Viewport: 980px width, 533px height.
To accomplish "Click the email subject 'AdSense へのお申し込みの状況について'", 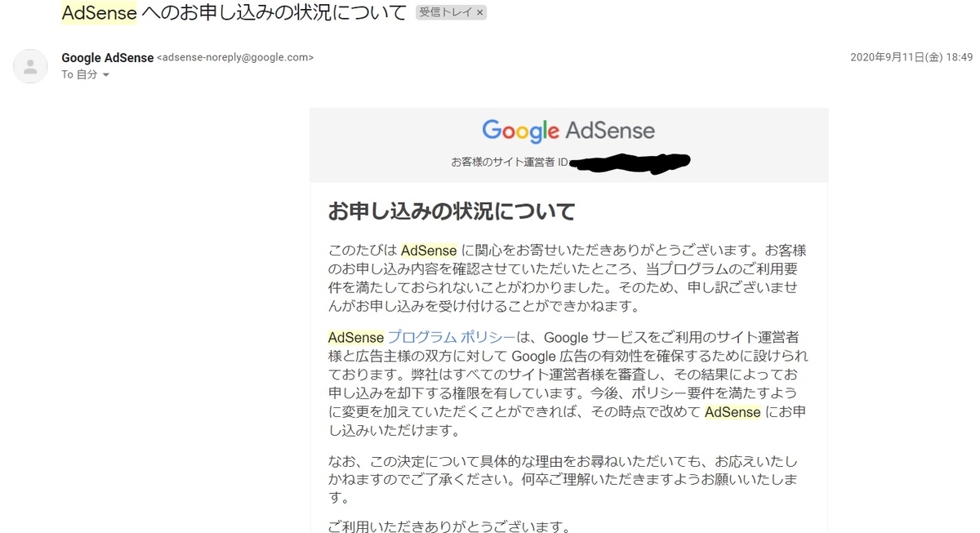I will point(234,12).
